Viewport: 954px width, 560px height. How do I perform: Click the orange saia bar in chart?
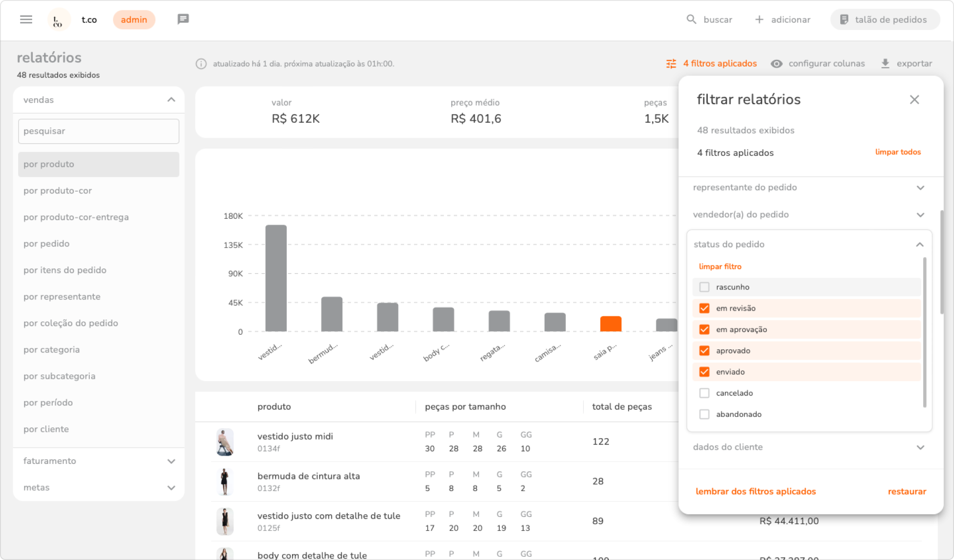click(x=610, y=324)
